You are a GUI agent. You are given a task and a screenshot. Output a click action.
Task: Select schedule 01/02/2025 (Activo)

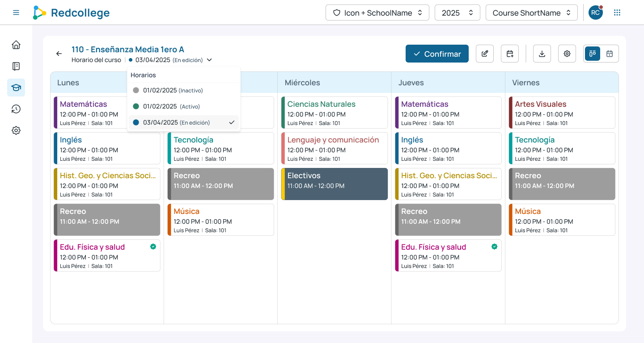tap(184, 106)
